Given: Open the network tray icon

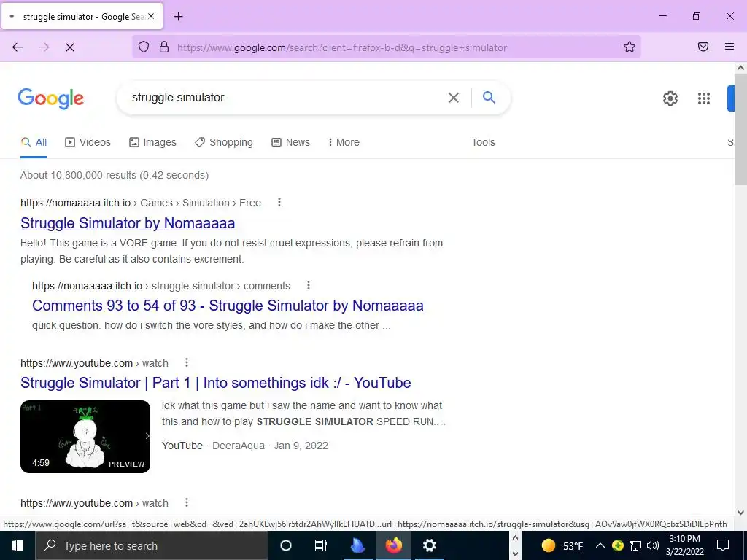Looking at the screenshot, I should 635,545.
